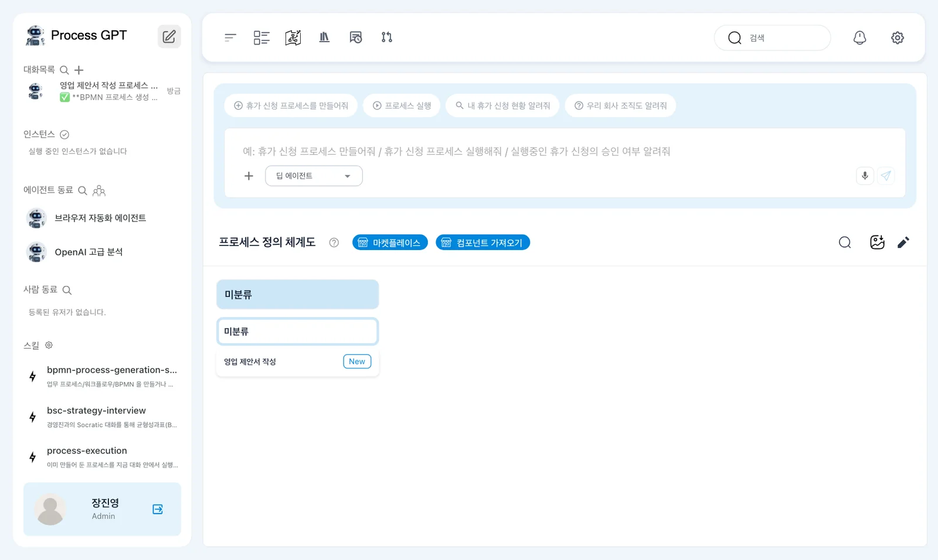Select the 프로세스 실행 suggestion chip

tap(402, 105)
